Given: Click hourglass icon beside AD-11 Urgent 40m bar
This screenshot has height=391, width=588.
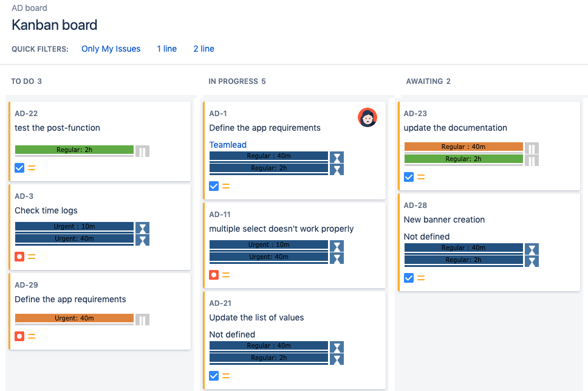Looking at the screenshot, I should click(x=337, y=258).
